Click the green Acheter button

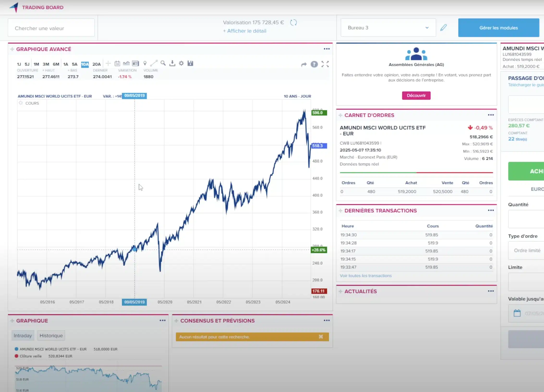526,171
